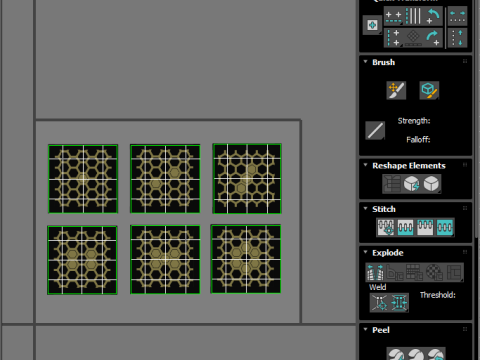Image resolution: width=480 pixels, height=360 pixels.
Task: Click the Brush rollout drag grip
Action: click(465, 61)
